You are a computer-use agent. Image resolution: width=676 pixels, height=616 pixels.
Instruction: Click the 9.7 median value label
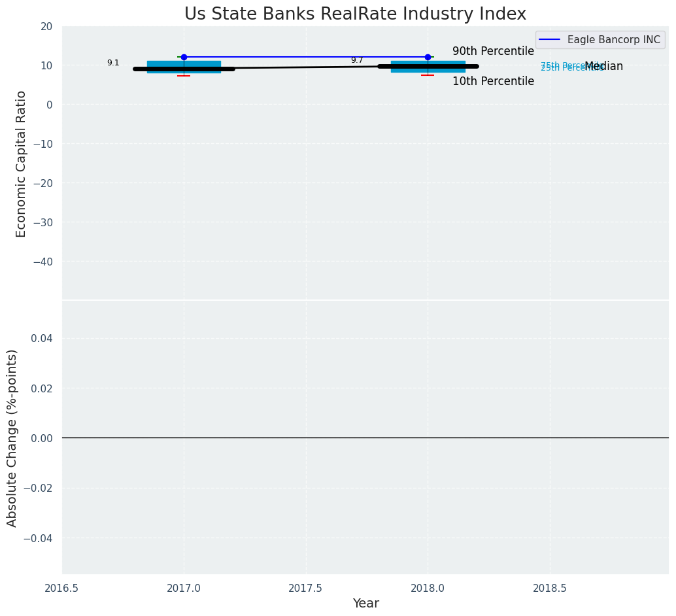[357, 60]
